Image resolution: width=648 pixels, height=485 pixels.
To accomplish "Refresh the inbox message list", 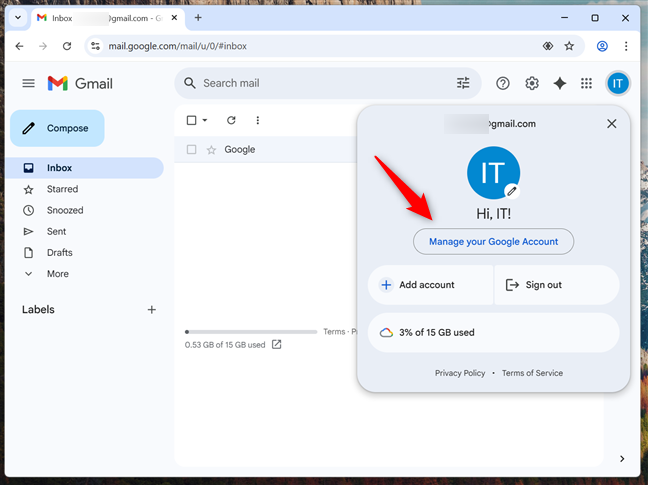I will pyautogui.click(x=231, y=120).
